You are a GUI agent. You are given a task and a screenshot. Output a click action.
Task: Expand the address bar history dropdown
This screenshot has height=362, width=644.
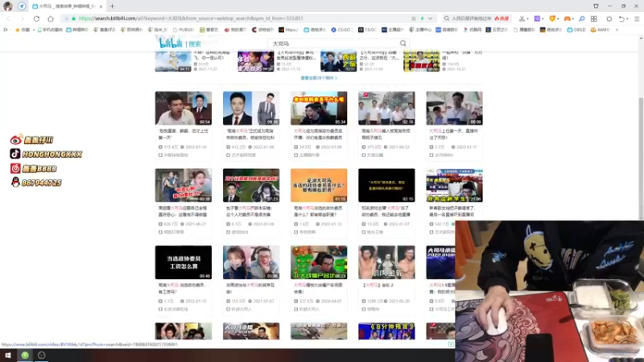[x=430, y=19]
